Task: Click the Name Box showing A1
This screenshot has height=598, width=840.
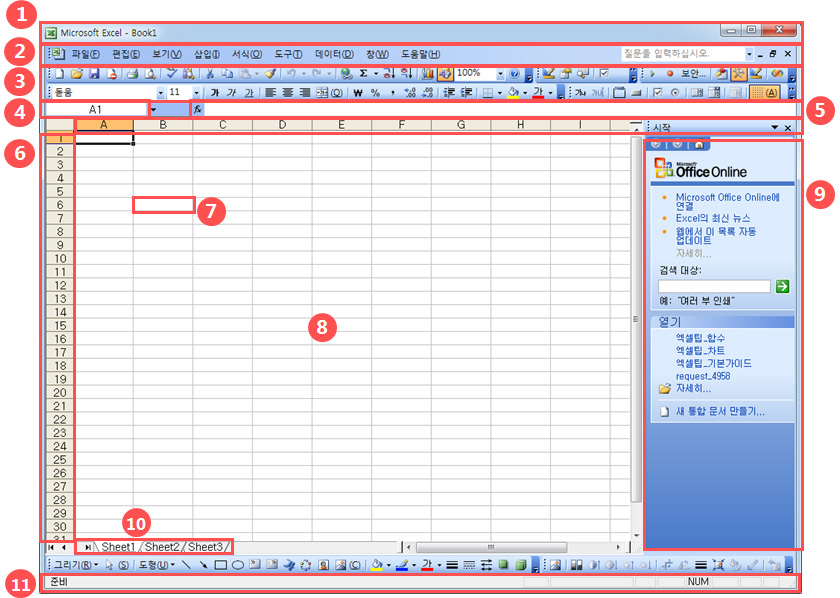Action: click(95, 109)
